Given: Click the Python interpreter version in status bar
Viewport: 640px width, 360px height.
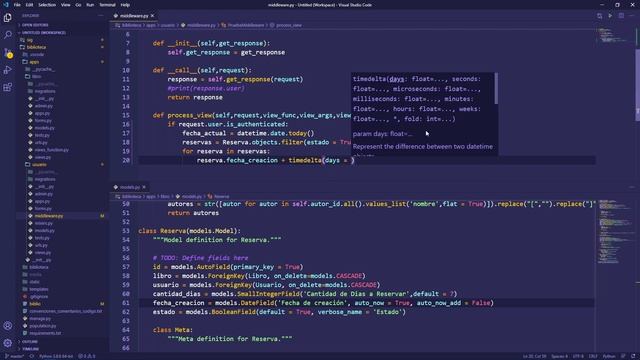Looking at the screenshot, I should coord(56,356).
